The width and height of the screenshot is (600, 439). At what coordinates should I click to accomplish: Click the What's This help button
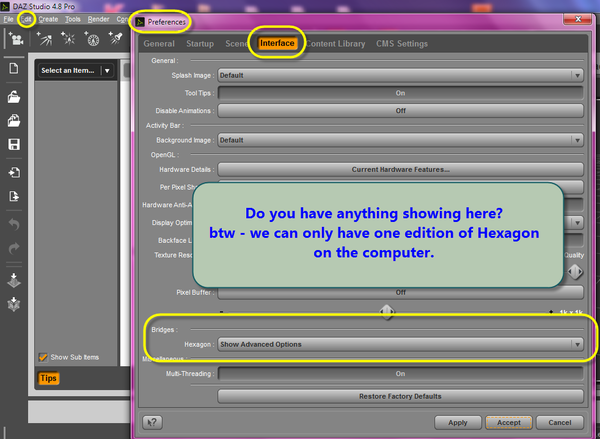click(152, 422)
